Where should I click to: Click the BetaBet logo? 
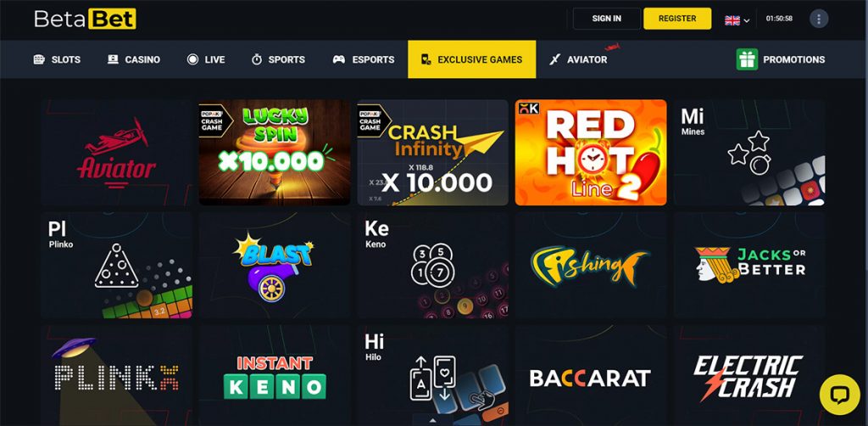pyautogui.click(x=86, y=19)
